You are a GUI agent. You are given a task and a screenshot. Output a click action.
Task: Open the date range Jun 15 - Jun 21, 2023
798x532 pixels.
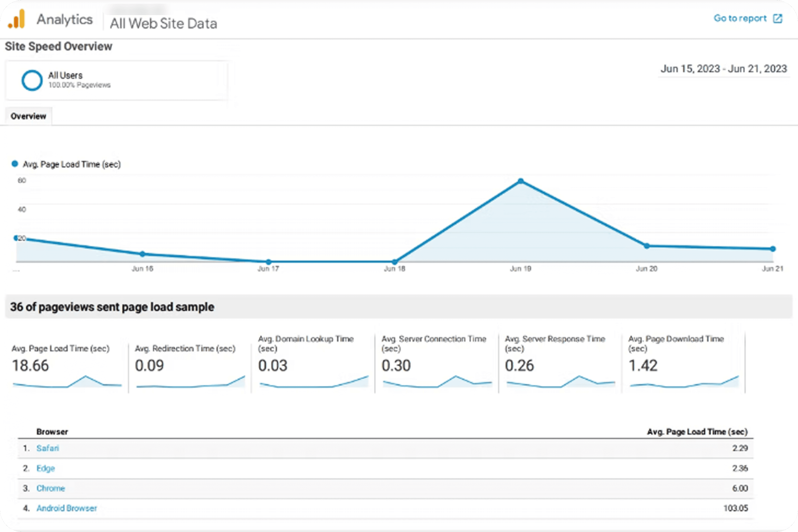pyautogui.click(x=723, y=69)
